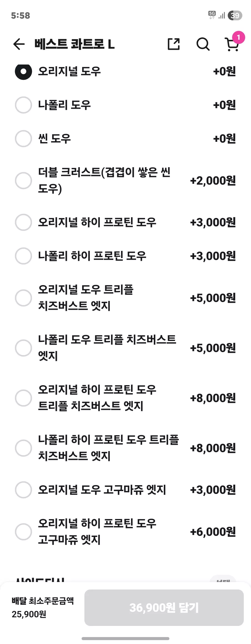Screen dimensions: 251x644
Task: Select 나폴리 도우 트리플 치즈버스트 엣지
Action: coord(125,348)
